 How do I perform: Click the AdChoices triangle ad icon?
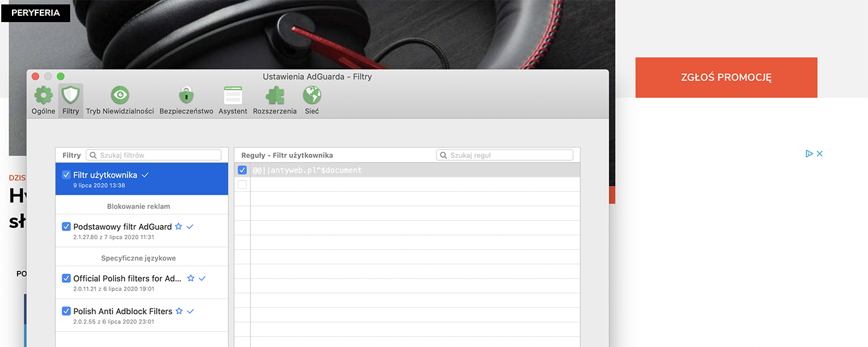click(x=809, y=153)
